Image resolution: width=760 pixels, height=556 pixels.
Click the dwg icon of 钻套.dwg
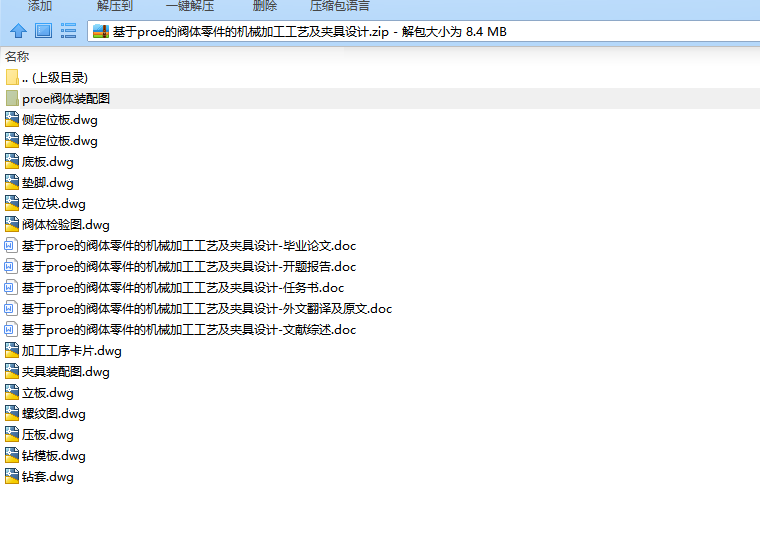tap(12, 477)
